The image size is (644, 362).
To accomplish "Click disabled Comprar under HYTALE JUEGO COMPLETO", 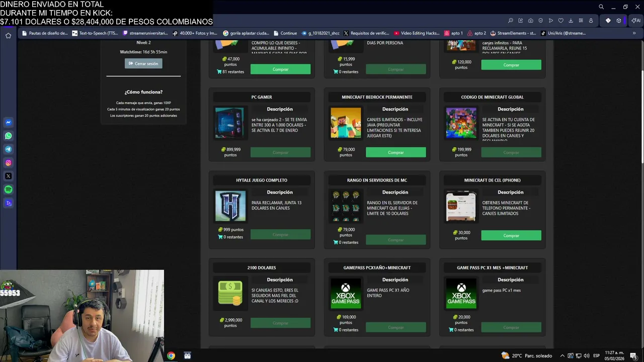I will coord(280,234).
